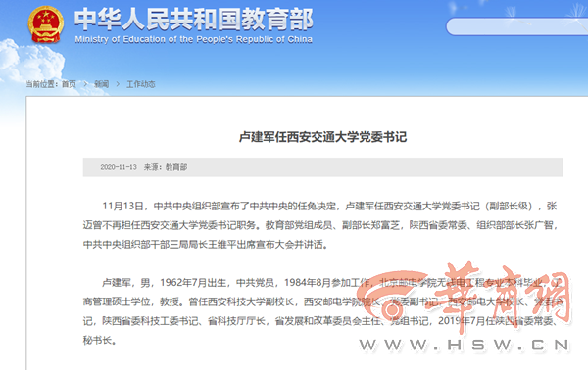Go to 首页 in the breadcrumb

(69, 84)
